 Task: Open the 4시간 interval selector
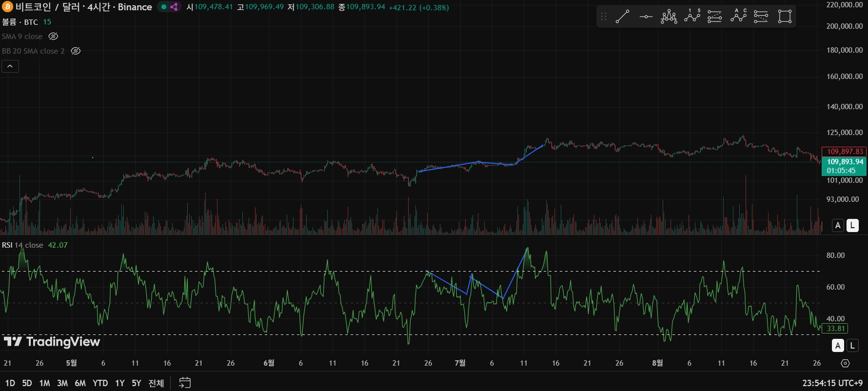99,7
